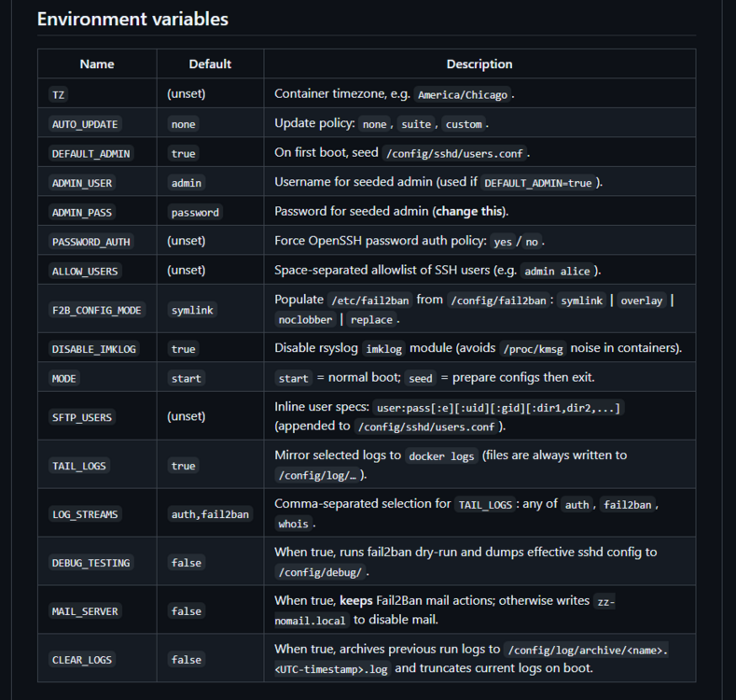The height and width of the screenshot is (700, 736).
Task: Select the ALLOW_USERS variable name
Action: click(85, 272)
